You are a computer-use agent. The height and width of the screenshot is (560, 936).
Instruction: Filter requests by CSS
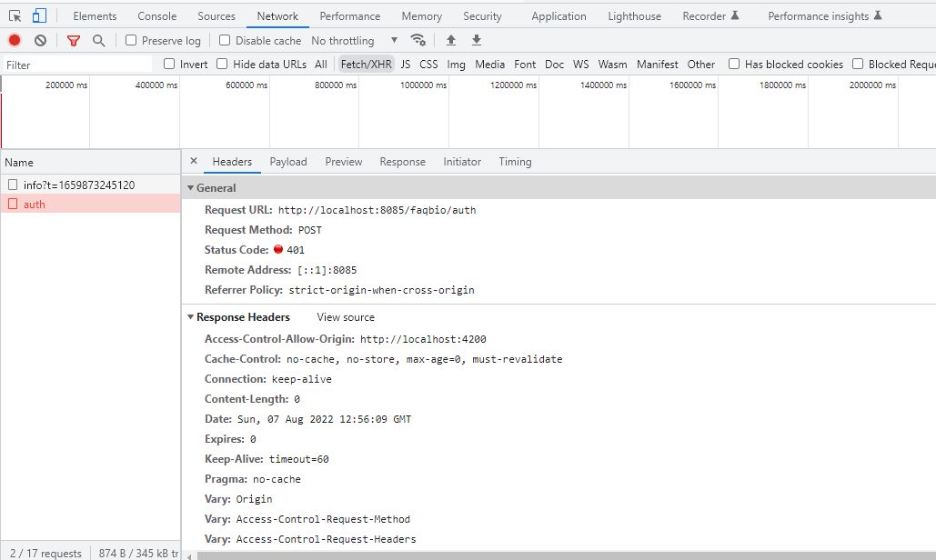coord(428,64)
